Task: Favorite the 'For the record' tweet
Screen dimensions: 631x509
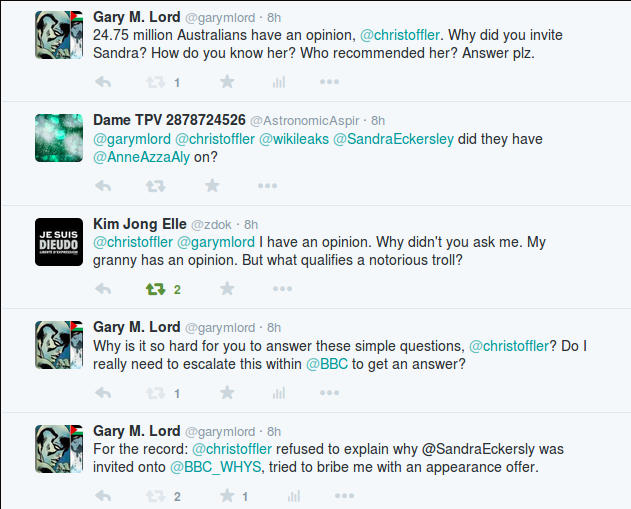Action: pos(227,496)
